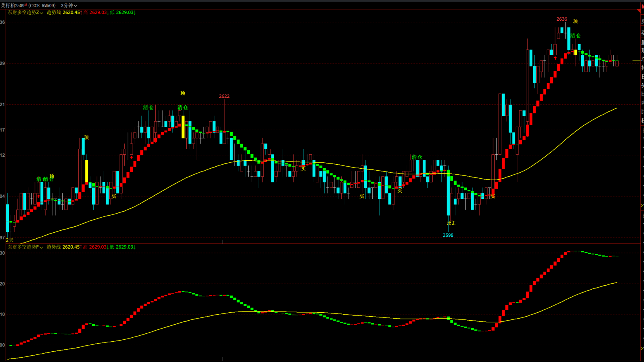Screen dimensions: 644x362
Task: Click the red corner triangle on the chart frame
Action: 639,11
